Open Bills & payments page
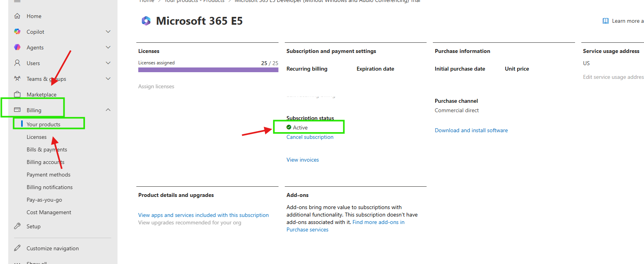Screen dimensions: 644x264 pos(47,149)
